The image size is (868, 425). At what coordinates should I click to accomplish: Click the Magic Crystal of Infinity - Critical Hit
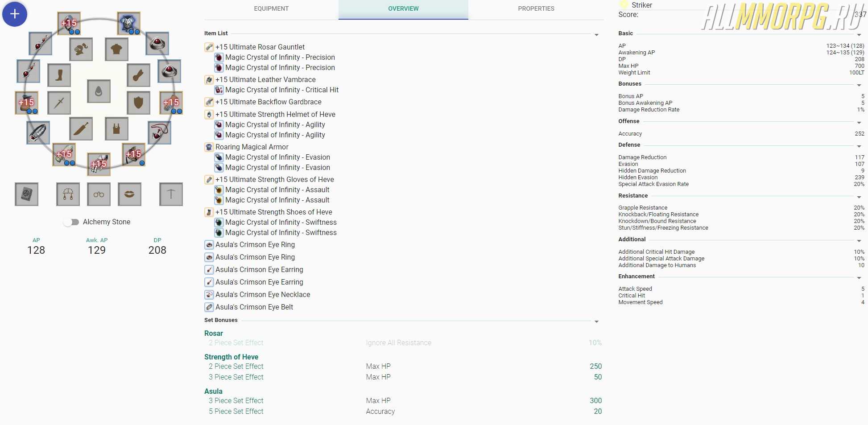coord(281,90)
